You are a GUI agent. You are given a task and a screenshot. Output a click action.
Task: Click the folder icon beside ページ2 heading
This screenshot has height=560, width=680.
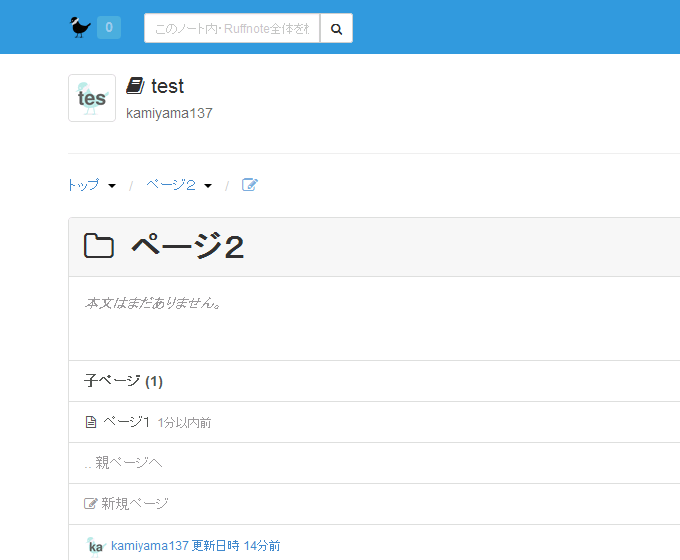(x=99, y=247)
